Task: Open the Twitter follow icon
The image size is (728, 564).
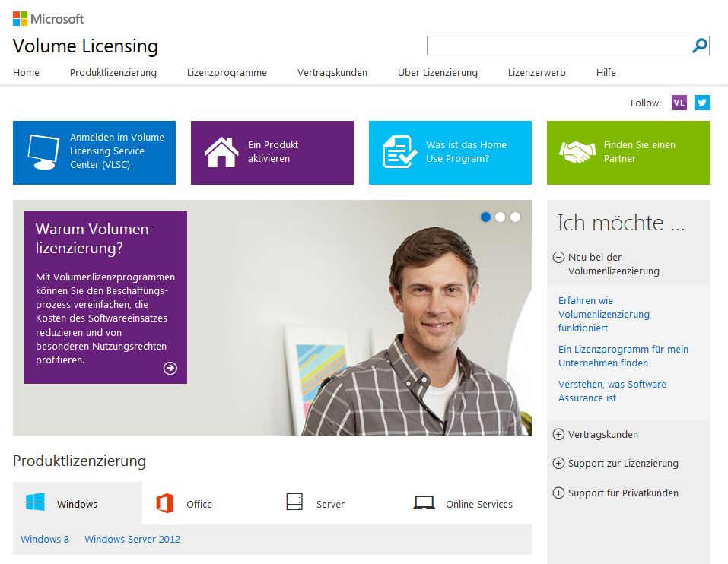Action: 702,103
